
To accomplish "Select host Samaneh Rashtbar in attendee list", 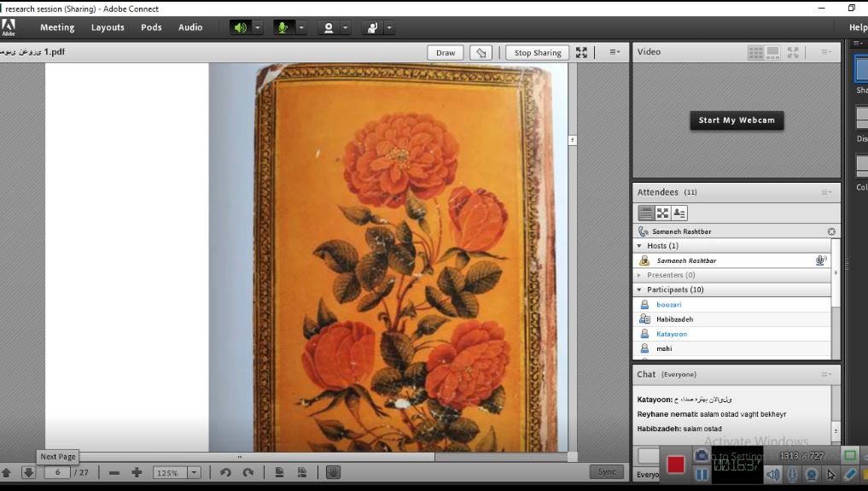I will (731, 260).
